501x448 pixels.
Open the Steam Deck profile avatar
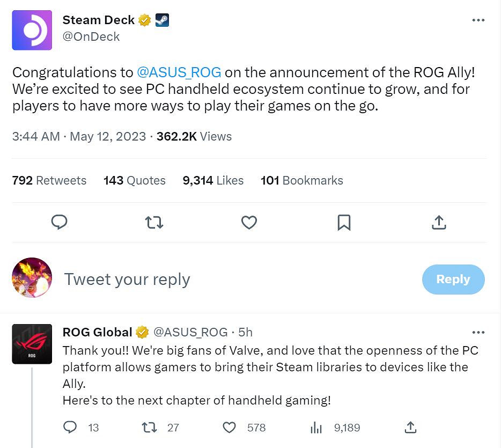tap(32, 30)
